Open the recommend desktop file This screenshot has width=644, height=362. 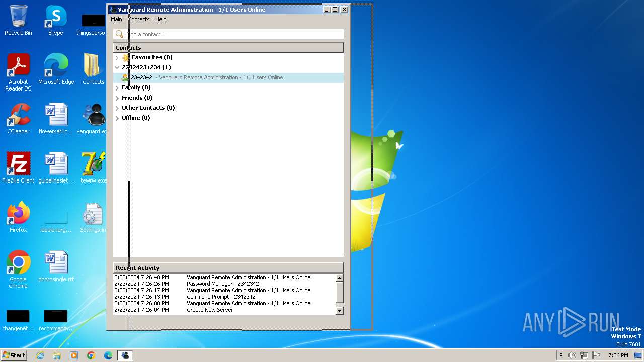coord(56,320)
